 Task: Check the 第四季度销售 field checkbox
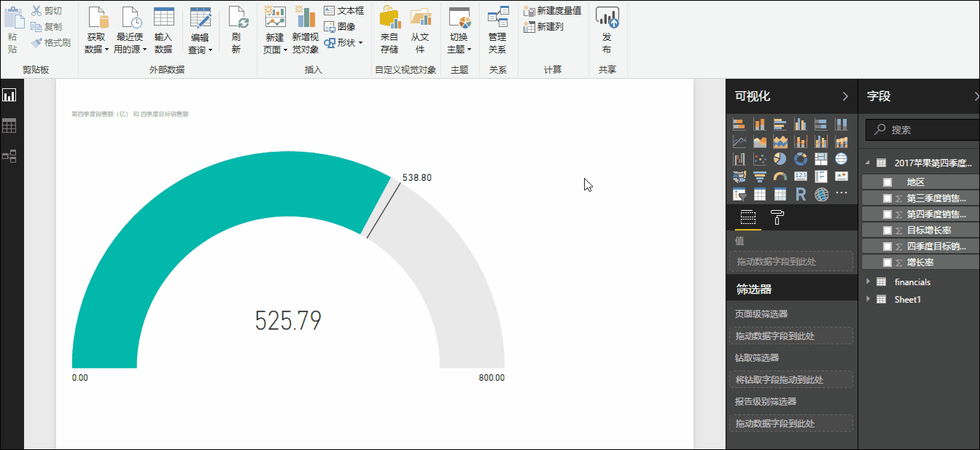887,214
